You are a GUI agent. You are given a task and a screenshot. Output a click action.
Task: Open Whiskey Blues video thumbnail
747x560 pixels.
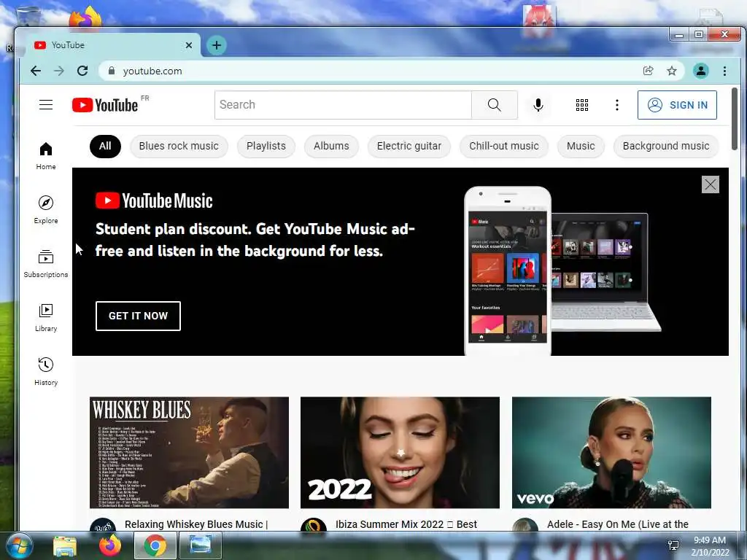point(189,452)
